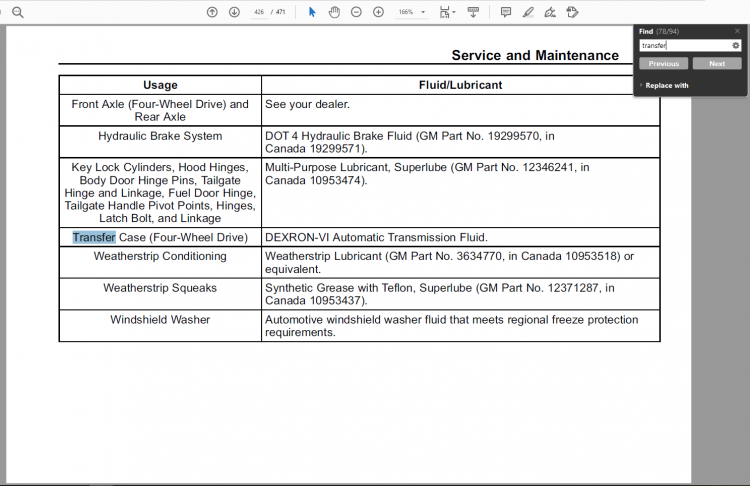750x486 pixels.
Task: Click the stamp tool icon
Action: (572, 12)
